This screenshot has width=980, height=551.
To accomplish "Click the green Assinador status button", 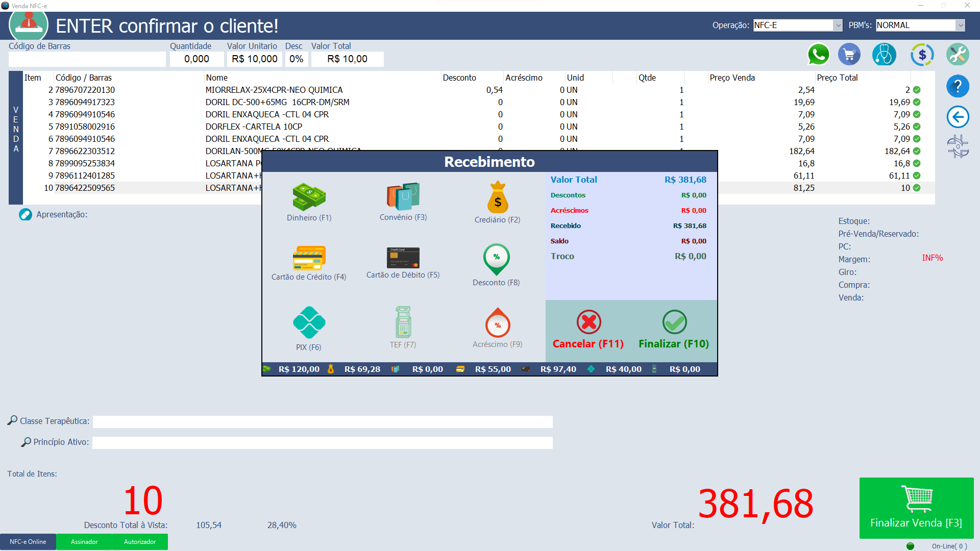I will tap(84, 542).
